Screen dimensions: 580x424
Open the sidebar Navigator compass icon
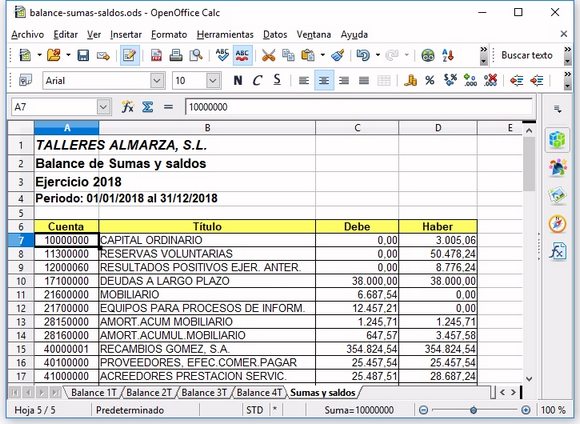[x=557, y=224]
